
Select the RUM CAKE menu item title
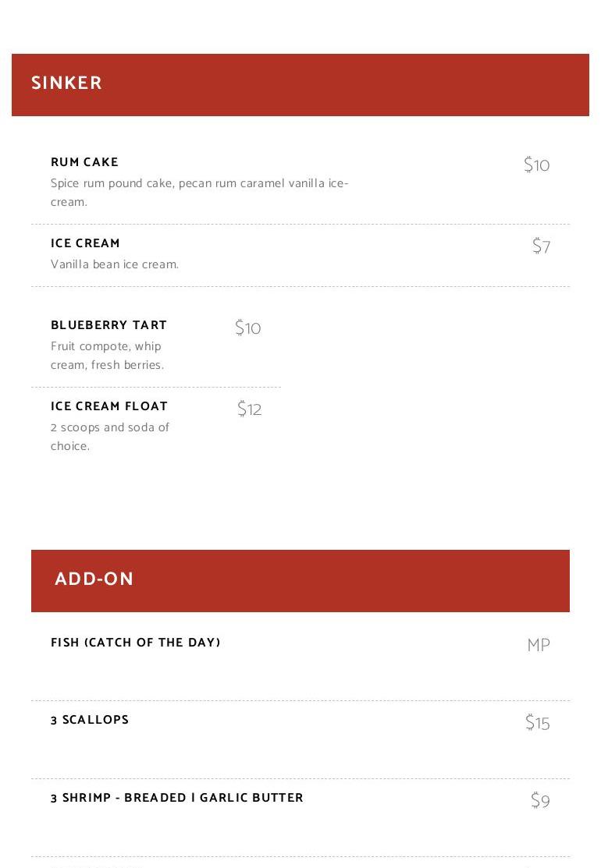[x=84, y=162]
